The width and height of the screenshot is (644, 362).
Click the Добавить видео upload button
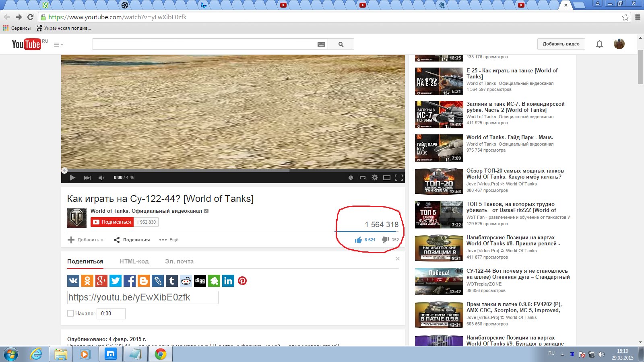[561, 44]
